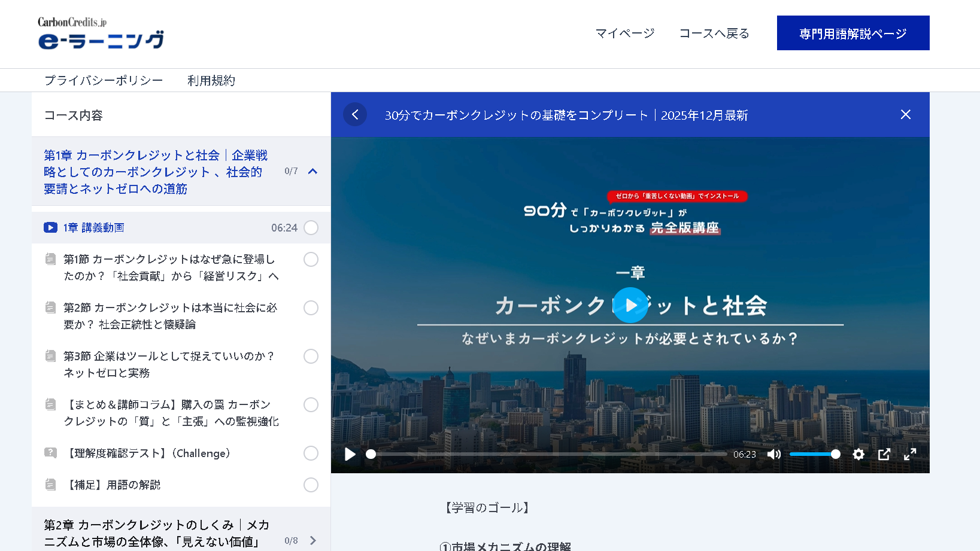Open the 専門用語解説ページ button

pos(852,34)
